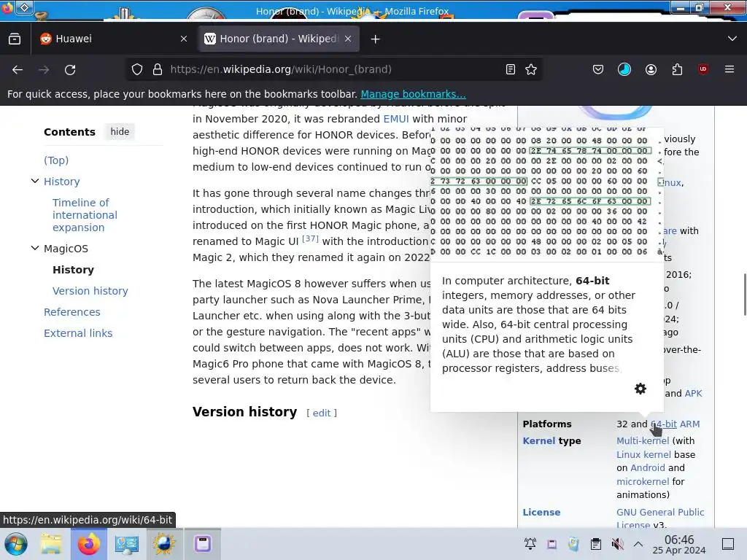Image resolution: width=747 pixels, height=560 pixels.
Task: Collapse the History section in contents
Action: pyautogui.click(x=35, y=181)
